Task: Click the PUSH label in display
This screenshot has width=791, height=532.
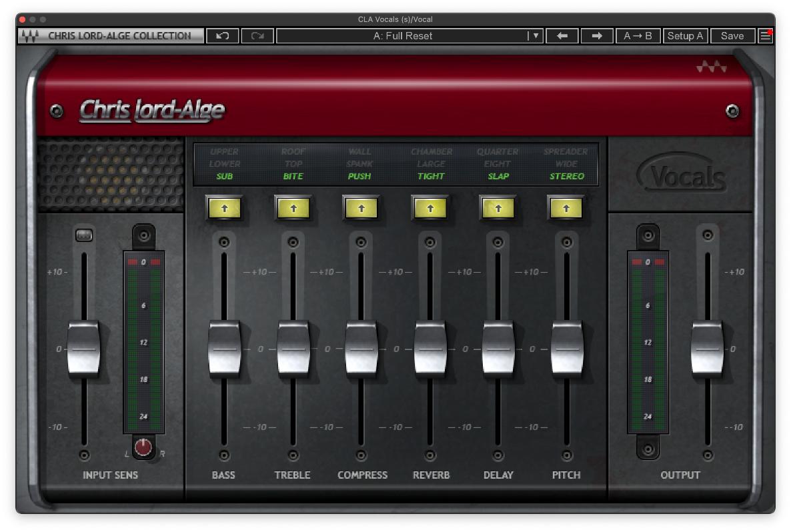Action: (x=359, y=176)
